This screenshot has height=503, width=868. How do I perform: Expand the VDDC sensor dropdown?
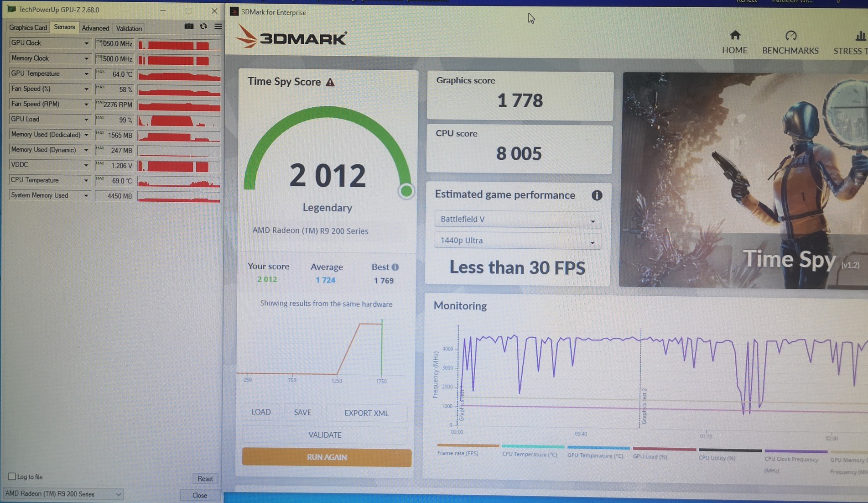click(86, 165)
